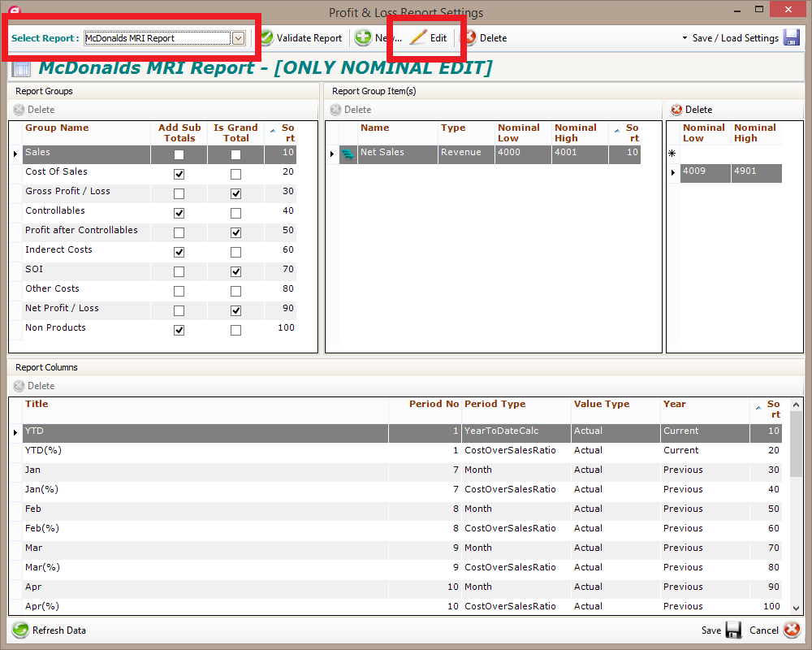
Task: Click the red Delete icon in top toolbar
Action: pos(469,38)
